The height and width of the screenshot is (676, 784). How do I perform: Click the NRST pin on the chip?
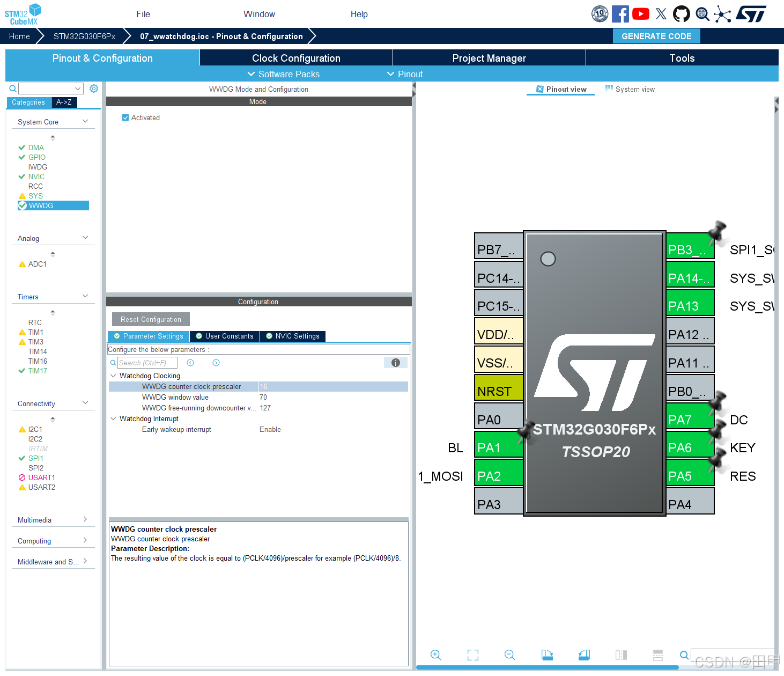pyautogui.click(x=499, y=387)
